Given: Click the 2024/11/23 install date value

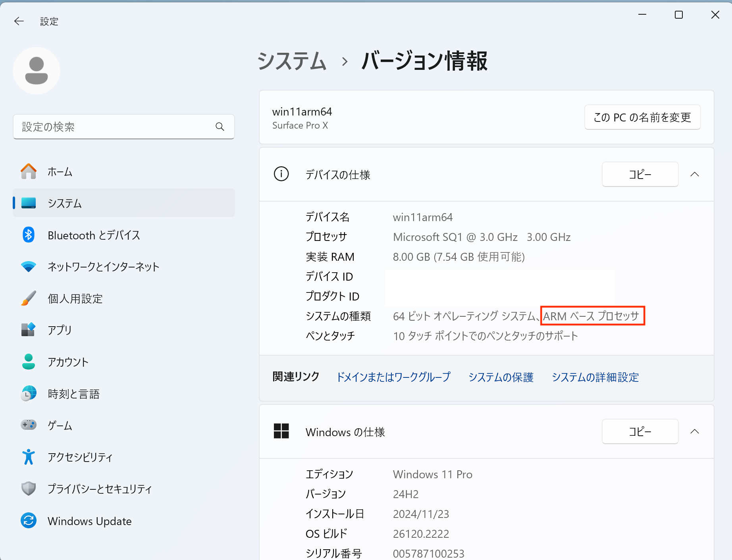Looking at the screenshot, I should 421,514.
